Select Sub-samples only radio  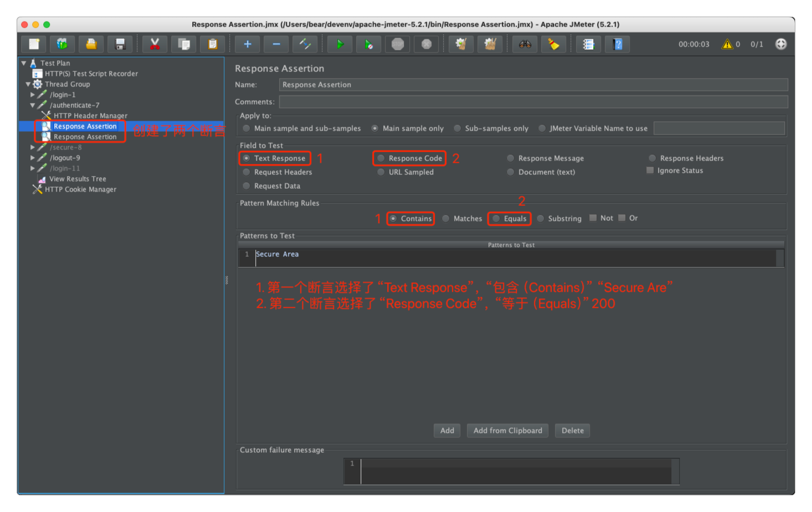(491, 128)
